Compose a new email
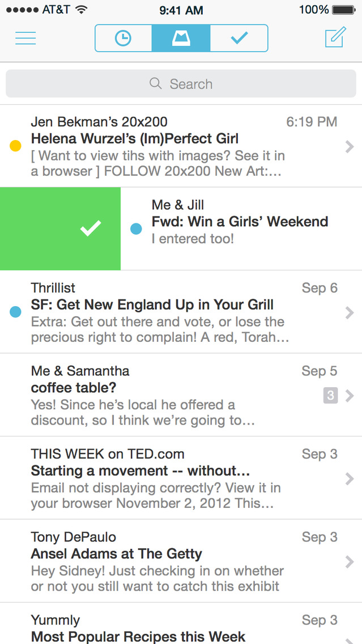 click(335, 38)
